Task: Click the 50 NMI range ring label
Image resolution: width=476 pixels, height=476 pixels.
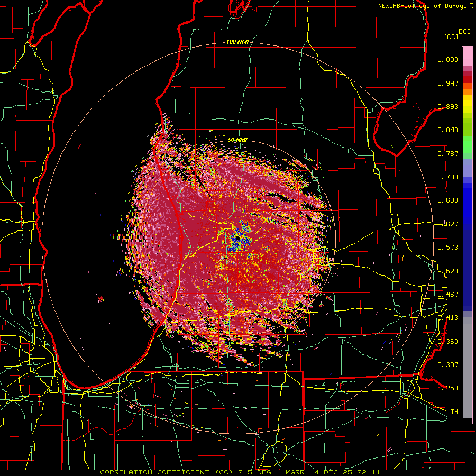Action: pyautogui.click(x=237, y=140)
